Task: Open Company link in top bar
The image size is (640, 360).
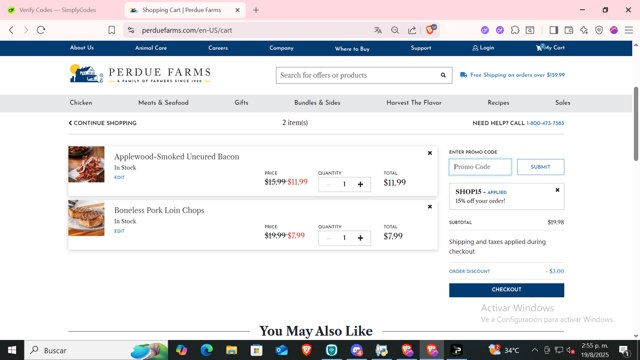Action: click(x=281, y=48)
